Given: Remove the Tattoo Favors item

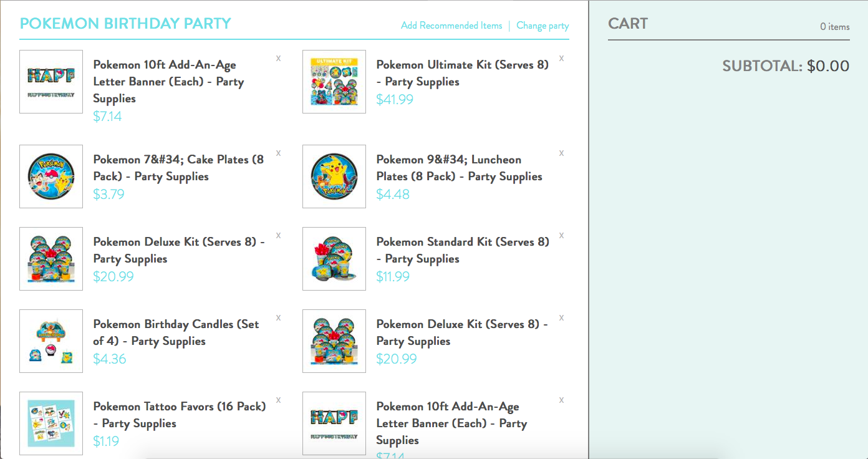Looking at the screenshot, I should [278, 400].
